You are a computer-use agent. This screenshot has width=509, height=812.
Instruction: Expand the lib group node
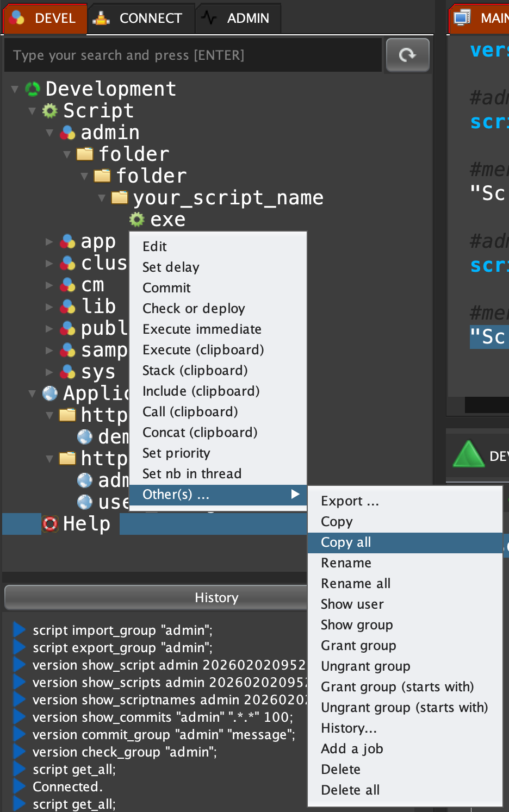(x=50, y=307)
